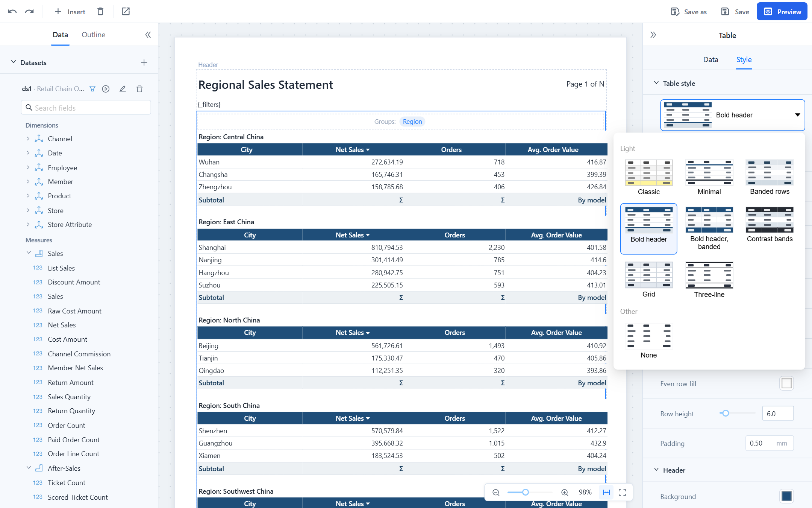The height and width of the screenshot is (508, 812).
Task: Run dataset ds1 preview play icon
Action: (x=106, y=89)
